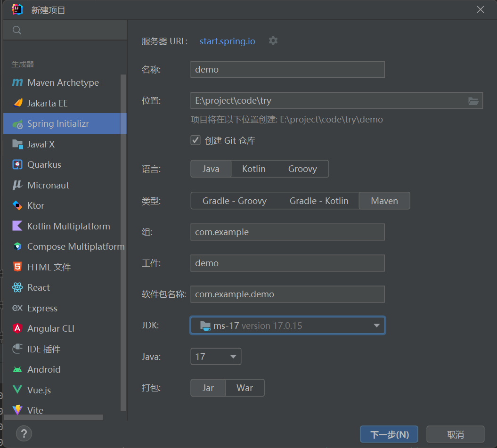Choose Kotlin as the language

[x=254, y=169]
